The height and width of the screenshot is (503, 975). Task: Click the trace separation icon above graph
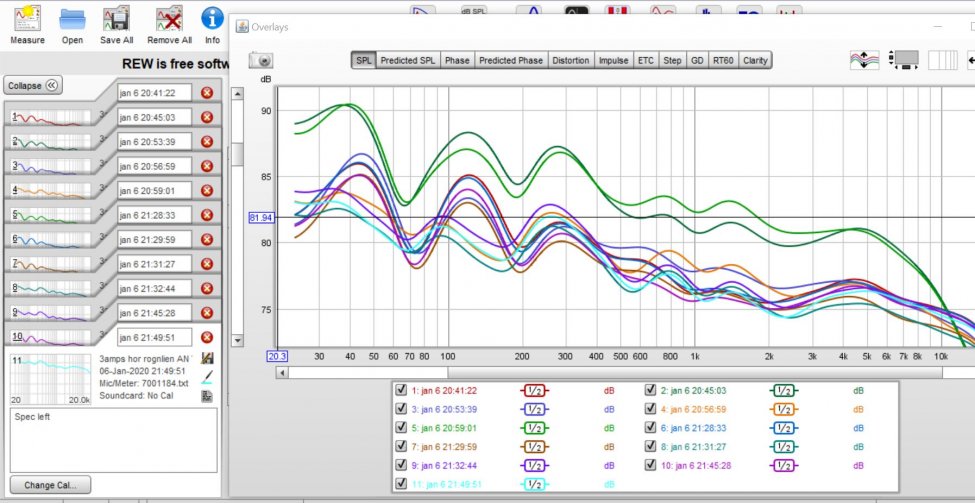[x=863, y=60]
